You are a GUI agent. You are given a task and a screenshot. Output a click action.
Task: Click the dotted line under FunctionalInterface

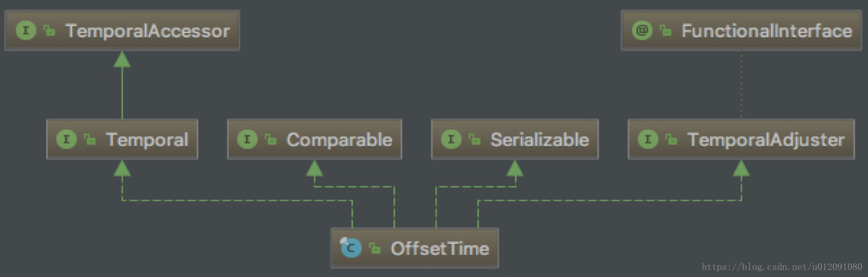point(741,85)
